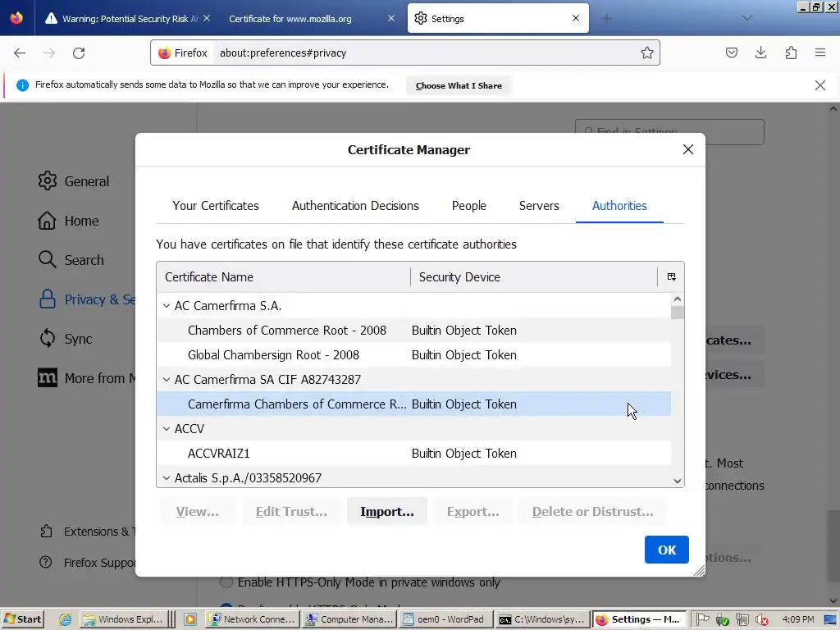
Task: Click the Windows Media Player taskbar icon
Action: click(190, 620)
